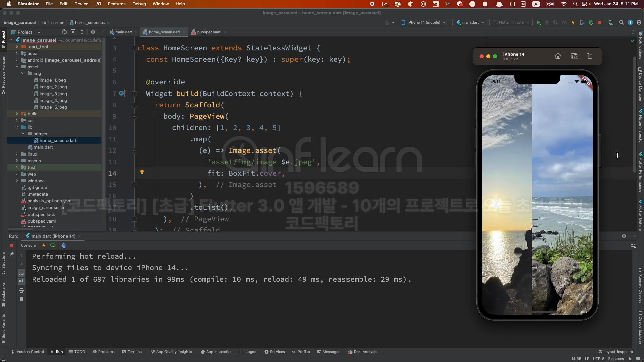Open the iPhone 14 (mobile) device dropdown
Viewport: 644px width, 362px height.
pyautogui.click(x=424, y=23)
